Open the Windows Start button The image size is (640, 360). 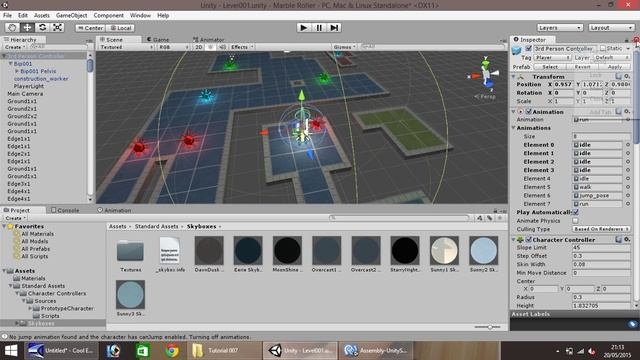[11, 351]
